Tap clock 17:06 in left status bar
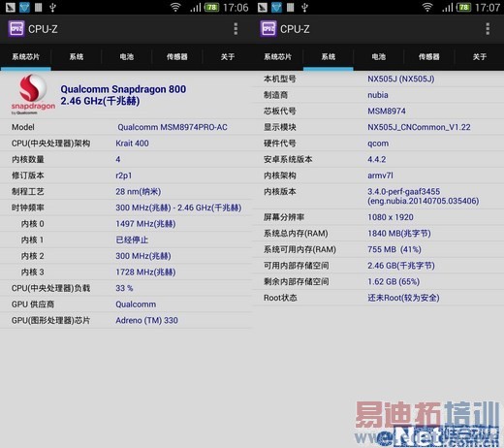This screenshot has height=448, width=504. [236, 7]
